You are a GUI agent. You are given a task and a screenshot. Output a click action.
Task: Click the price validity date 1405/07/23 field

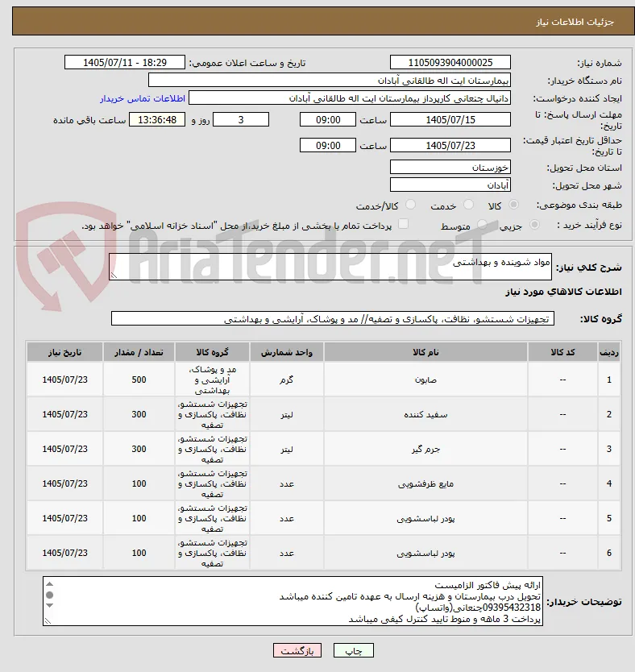pyautogui.click(x=450, y=145)
